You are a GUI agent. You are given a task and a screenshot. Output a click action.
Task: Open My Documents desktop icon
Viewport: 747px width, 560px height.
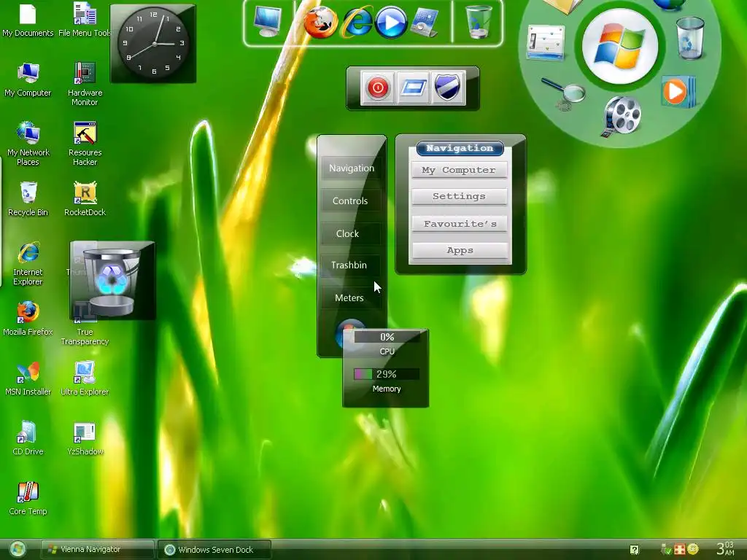pos(28,20)
